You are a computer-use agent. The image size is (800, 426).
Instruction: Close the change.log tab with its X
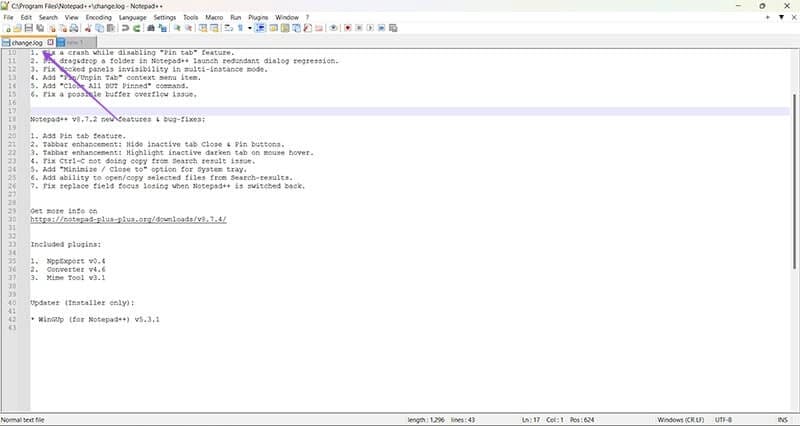pyautogui.click(x=50, y=43)
